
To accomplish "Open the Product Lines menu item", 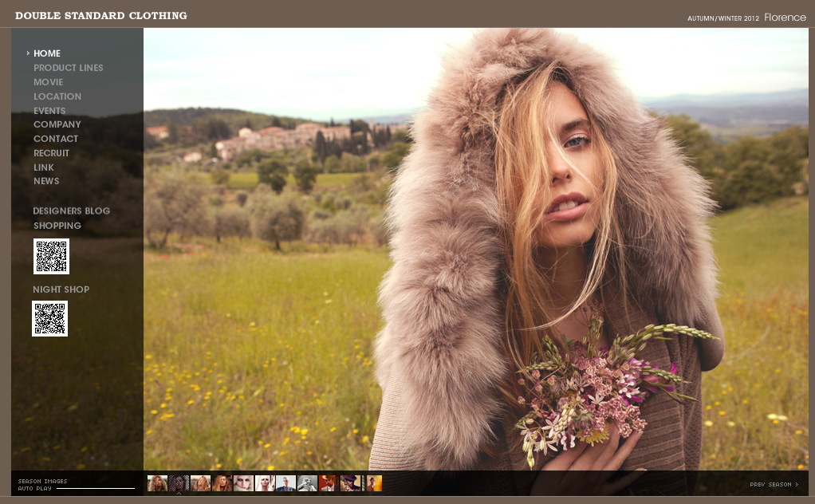I will [x=68, y=68].
